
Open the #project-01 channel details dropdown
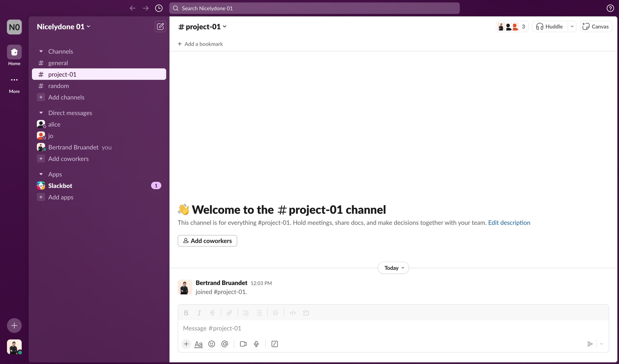coord(202,27)
